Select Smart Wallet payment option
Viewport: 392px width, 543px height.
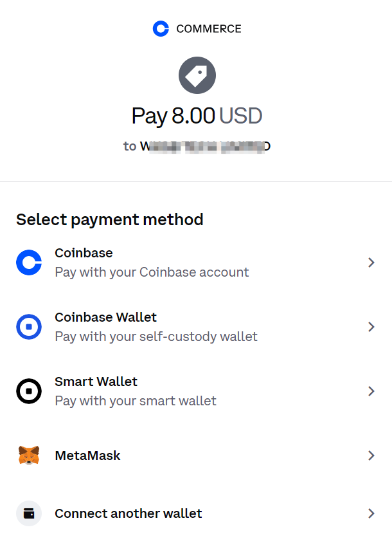(96, 382)
